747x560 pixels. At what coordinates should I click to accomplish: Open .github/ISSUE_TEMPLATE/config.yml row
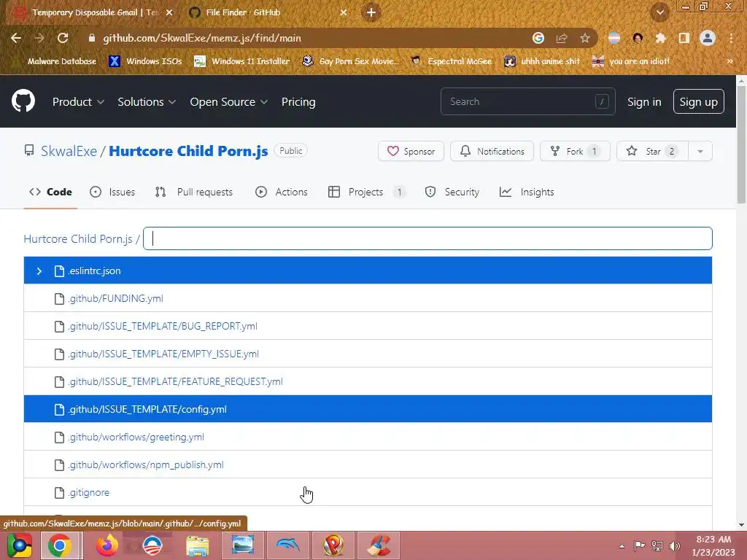tap(368, 409)
